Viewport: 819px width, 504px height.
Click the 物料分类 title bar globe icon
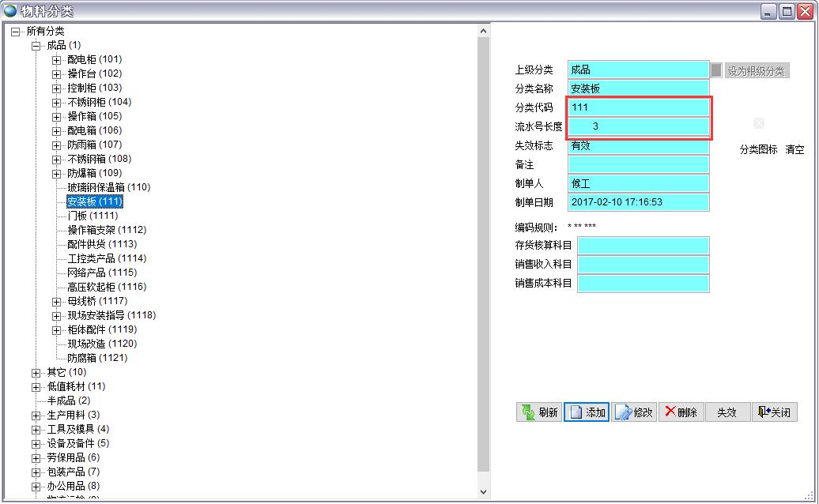point(10,10)
